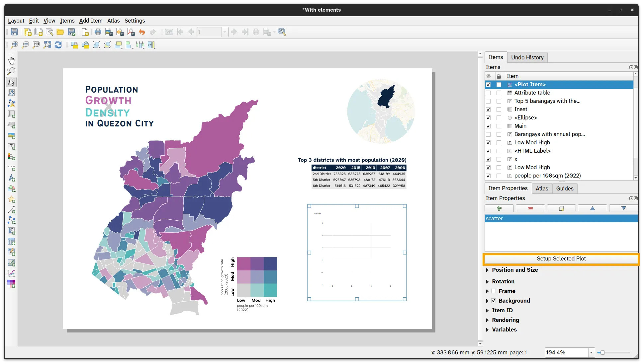Click the Undo arrow icon
The width and height of the screenshot is (643, 364).
click(142, 32)
